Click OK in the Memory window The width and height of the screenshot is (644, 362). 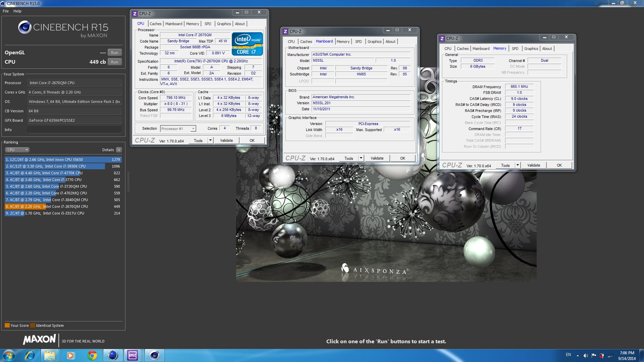click(x=559, y=166)
